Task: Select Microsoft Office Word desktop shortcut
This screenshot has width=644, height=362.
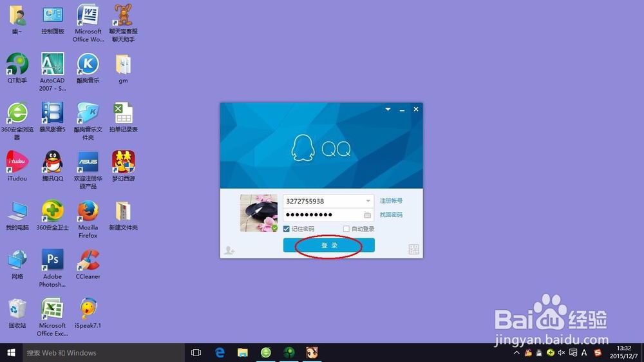Action: pyautogui.click(x=88, y=23)
